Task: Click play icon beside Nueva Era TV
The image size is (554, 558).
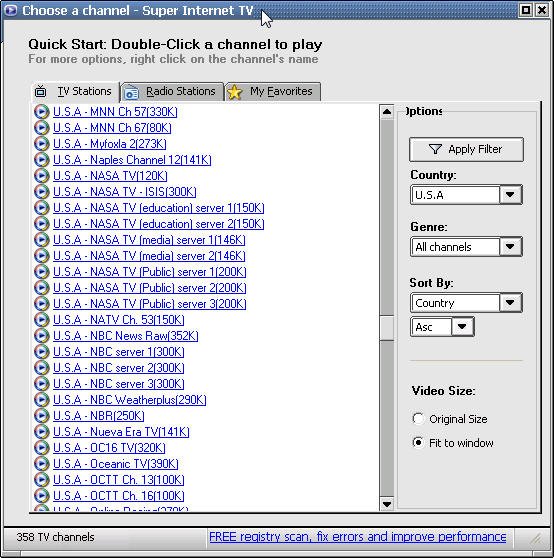Action: [x=41, y=432]
